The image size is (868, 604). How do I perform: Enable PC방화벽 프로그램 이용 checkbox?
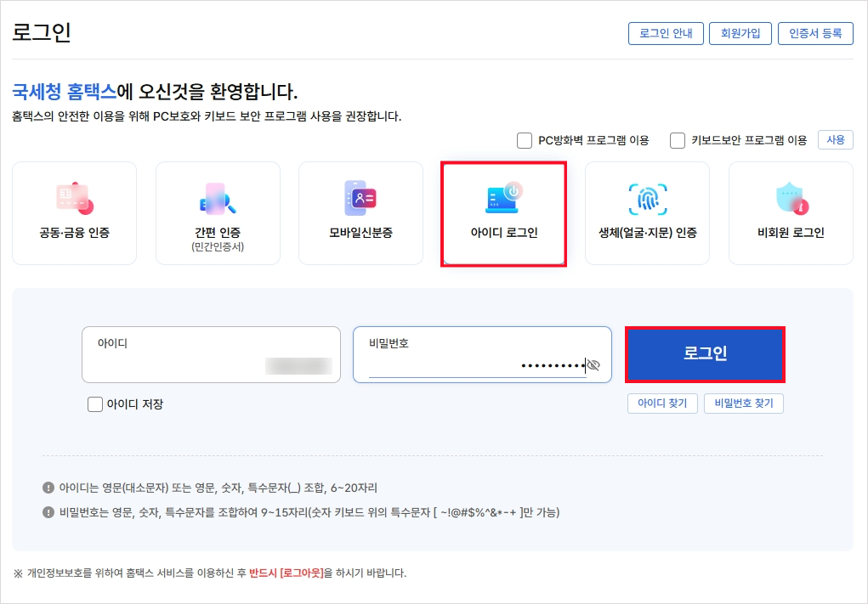pyautogui.click(x=525, y=140)
